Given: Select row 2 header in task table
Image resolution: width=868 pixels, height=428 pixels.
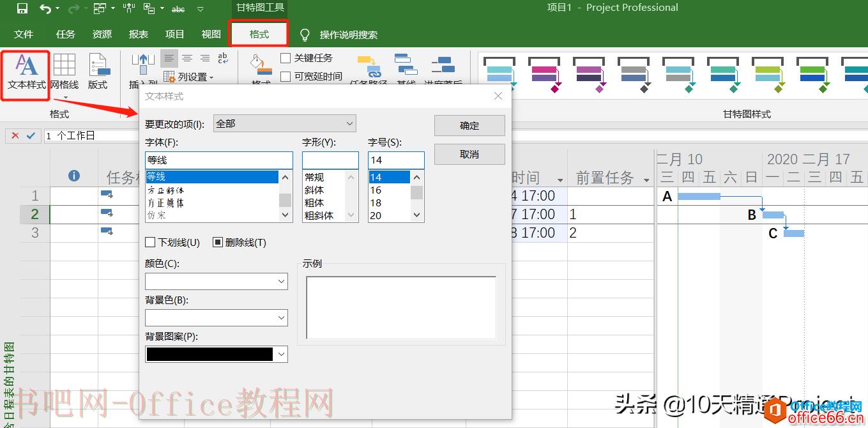Looking at the screenshot, I should (35, 214).
